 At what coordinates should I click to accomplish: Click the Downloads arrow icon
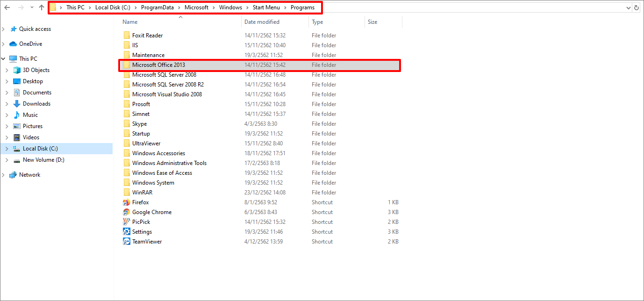17,104
